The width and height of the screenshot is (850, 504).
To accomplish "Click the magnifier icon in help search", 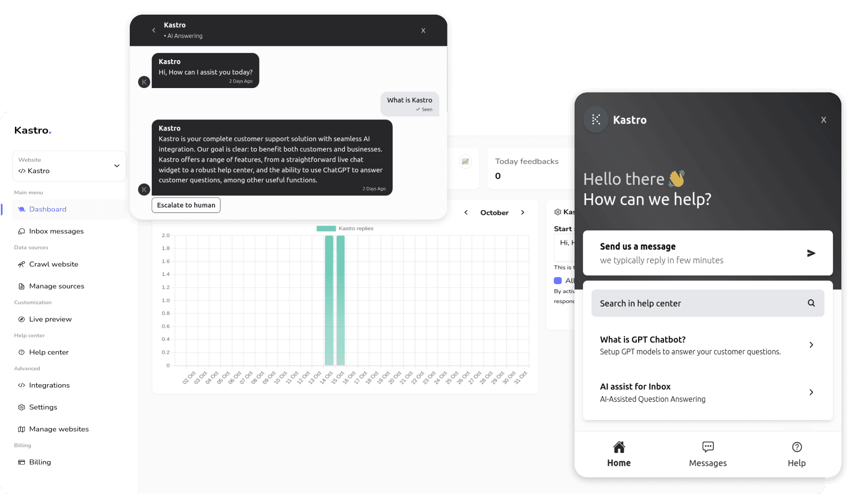I will [x=811, y=303].
